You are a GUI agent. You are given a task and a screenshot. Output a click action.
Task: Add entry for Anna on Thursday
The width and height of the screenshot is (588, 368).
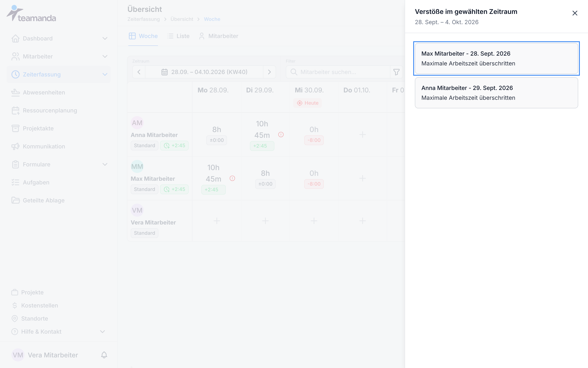point(363,135)
